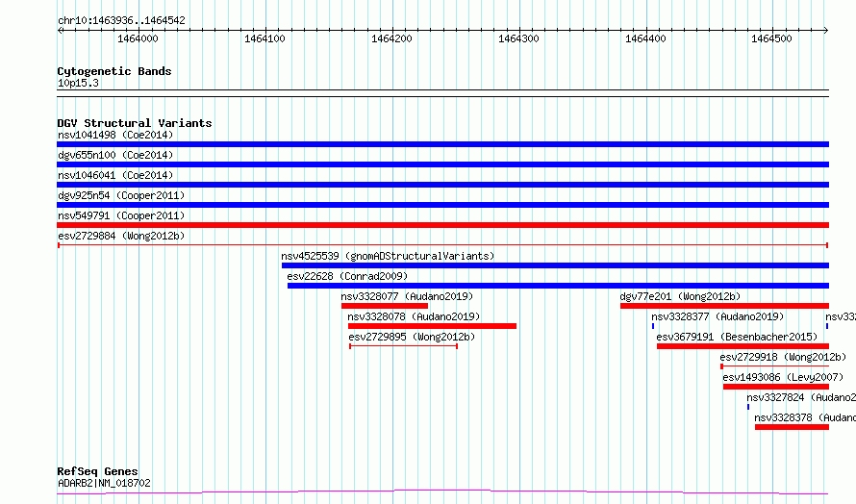This screenshot has height=504, width=856.
Task: Click small blue tick under nsv3328377
Action: [x=653, y=326]
